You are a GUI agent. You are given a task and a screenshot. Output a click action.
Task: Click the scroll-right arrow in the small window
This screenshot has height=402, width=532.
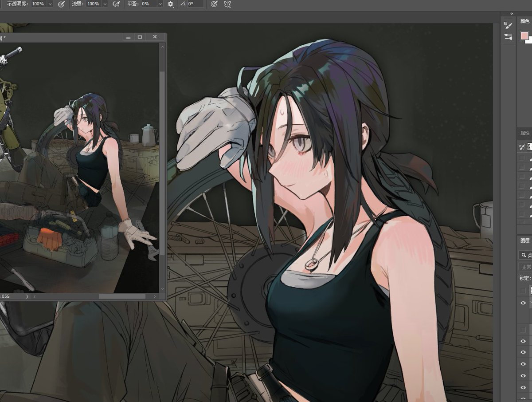(x=155, y=296)
